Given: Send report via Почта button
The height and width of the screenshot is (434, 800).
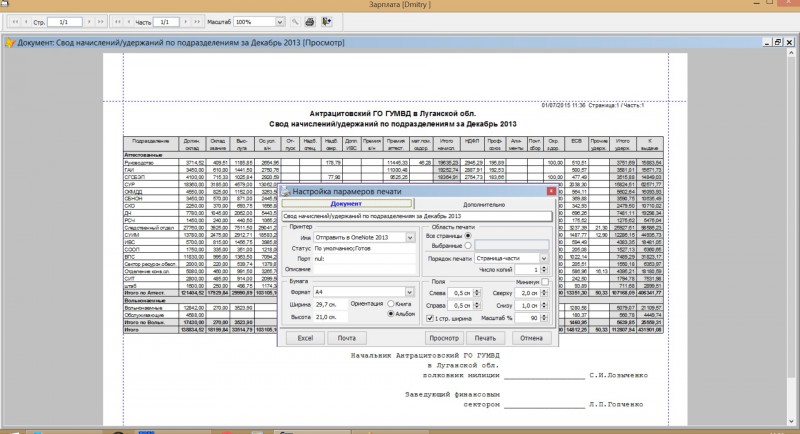Looking at the screenshot, I should coord(346,338).
